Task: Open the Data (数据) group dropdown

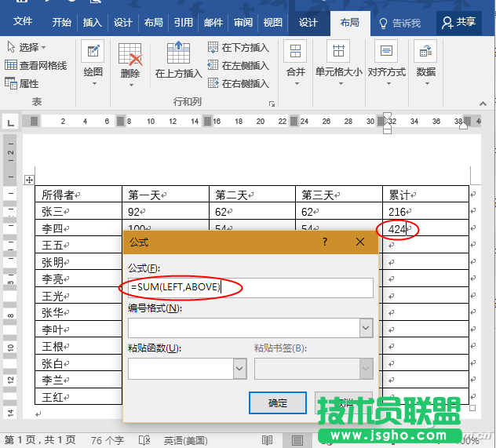Action: pos(425,60)
